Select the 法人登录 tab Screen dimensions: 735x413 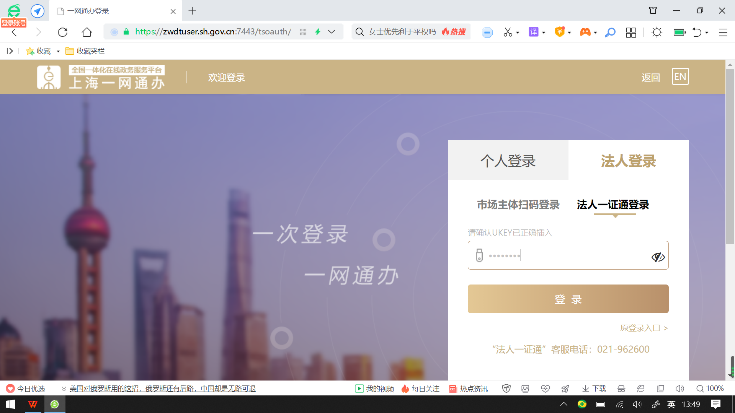pyautogui.click(x=629, y=160)
